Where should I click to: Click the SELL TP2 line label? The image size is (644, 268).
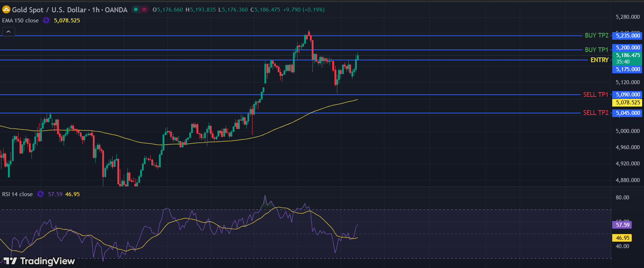click(595, 113)
